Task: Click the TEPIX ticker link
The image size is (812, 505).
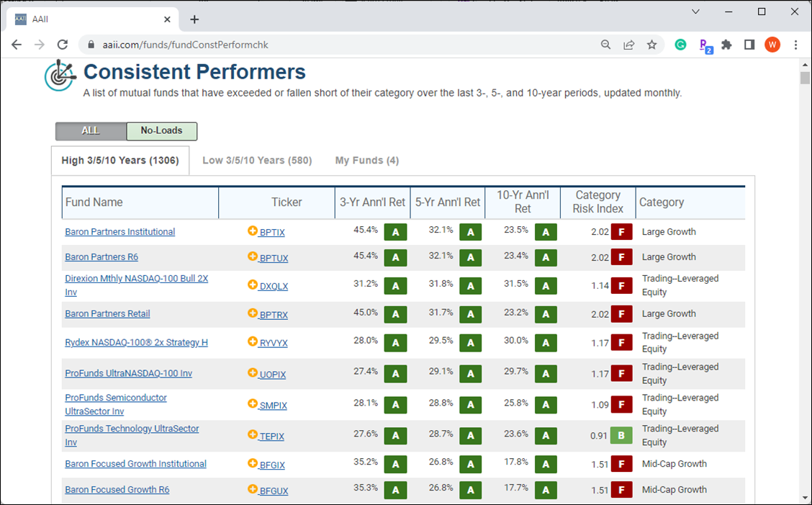Action: [x=271, y=437]
